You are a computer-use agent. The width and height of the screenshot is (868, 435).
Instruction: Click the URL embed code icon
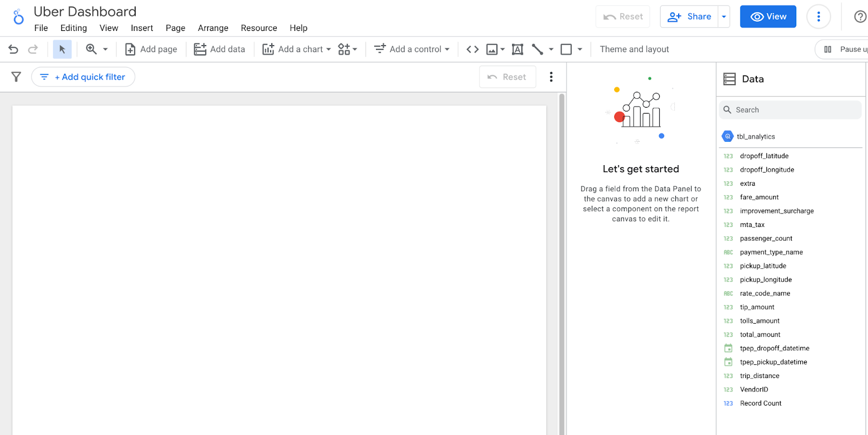(x=473, y=49)
